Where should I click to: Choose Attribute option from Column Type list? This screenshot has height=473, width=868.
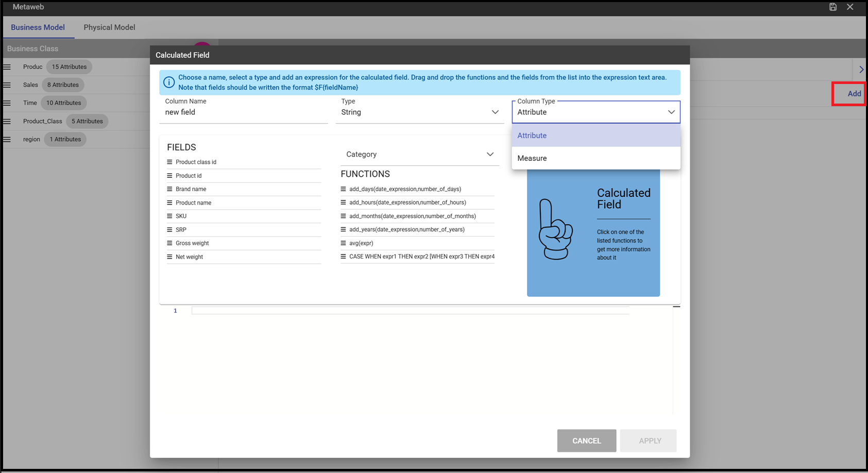pyautogui.click(x=596, y=136)
